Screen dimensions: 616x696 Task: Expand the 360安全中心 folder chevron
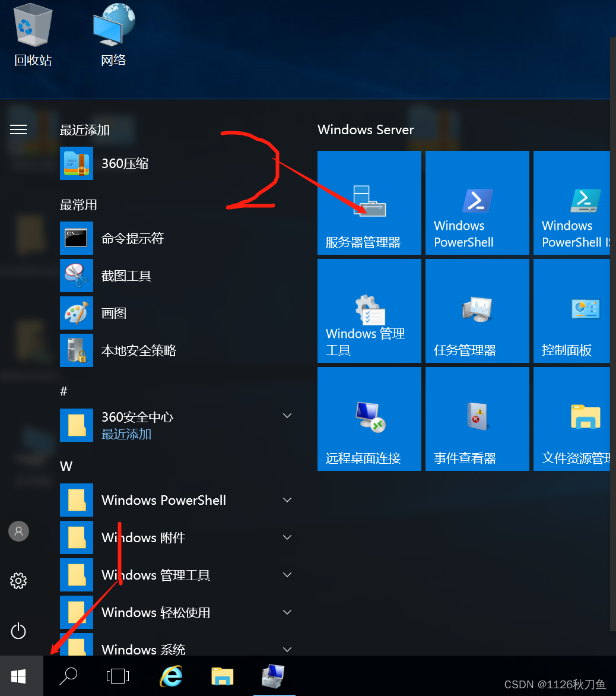(x=287, y=416)
